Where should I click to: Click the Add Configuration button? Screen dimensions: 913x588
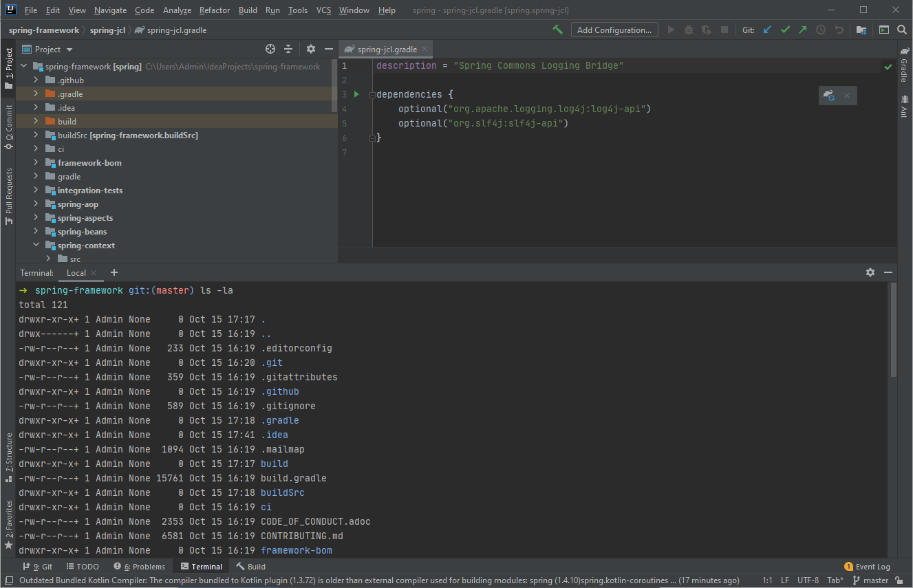614,30
